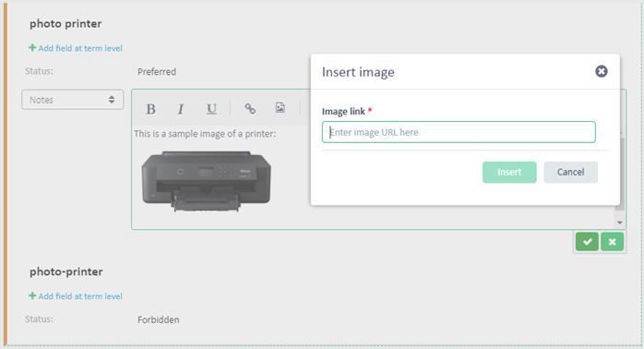Discard the note with the green X button

point(612,242)
